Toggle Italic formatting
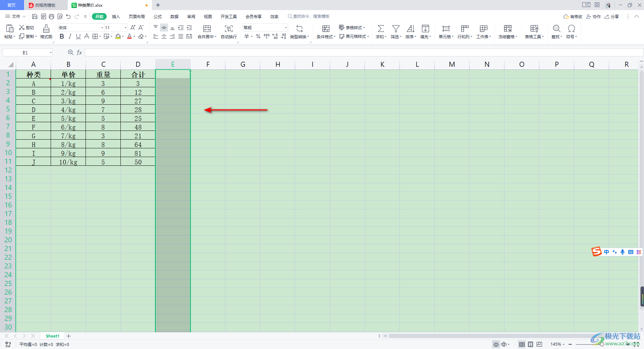This screenshot has width=644, height=349. point(70,36)
